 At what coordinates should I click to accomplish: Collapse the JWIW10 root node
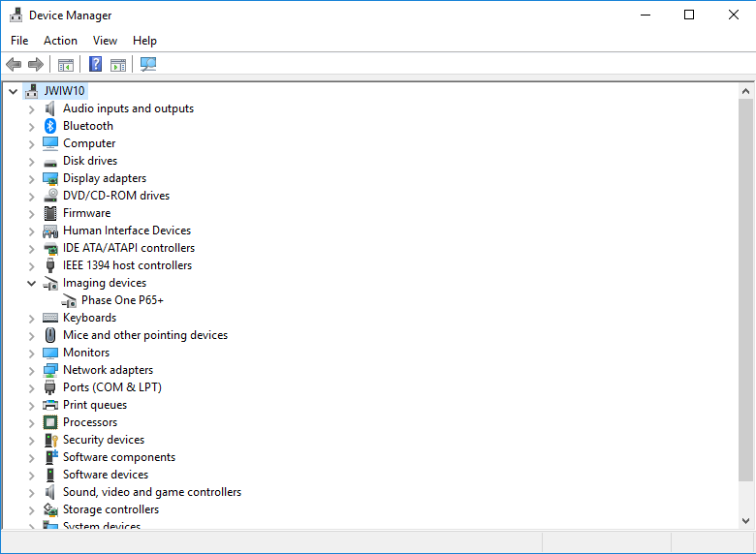click(13, 91)
